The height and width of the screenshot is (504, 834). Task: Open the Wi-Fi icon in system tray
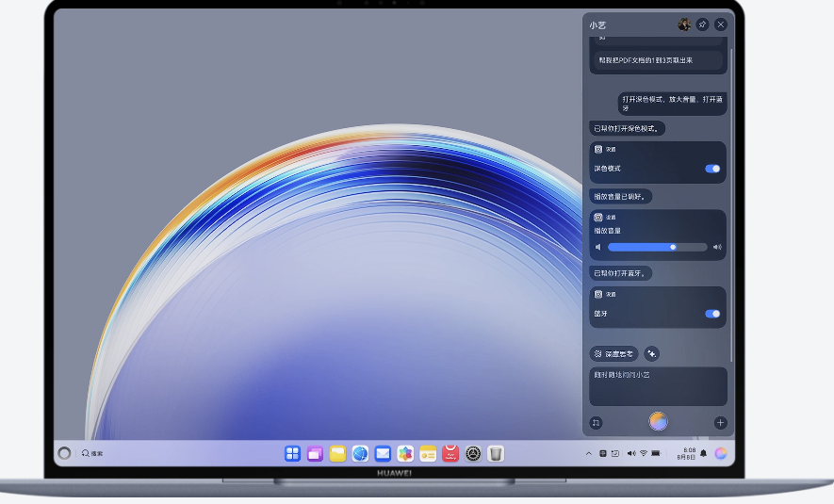[x=644, y=453]
